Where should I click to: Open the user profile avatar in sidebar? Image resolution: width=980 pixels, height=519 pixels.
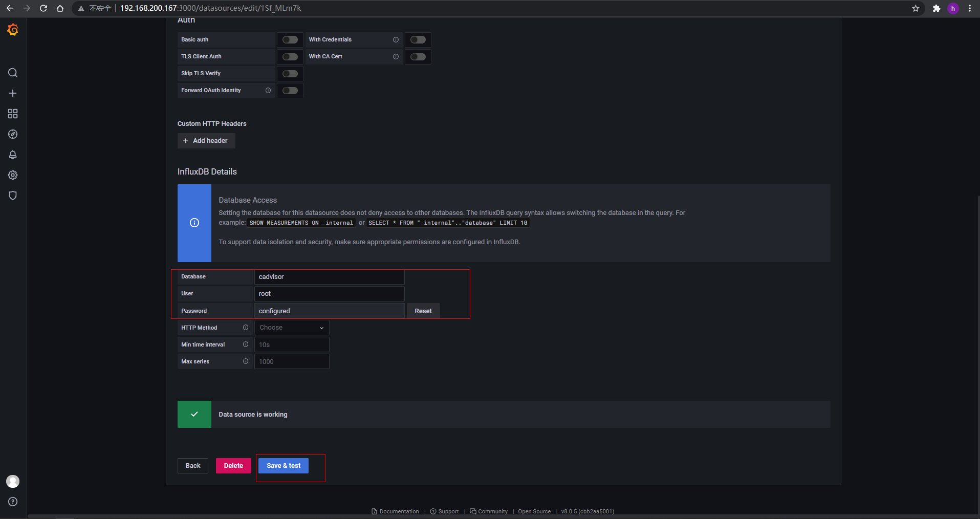pyautogui.click(x=13, y=481)
